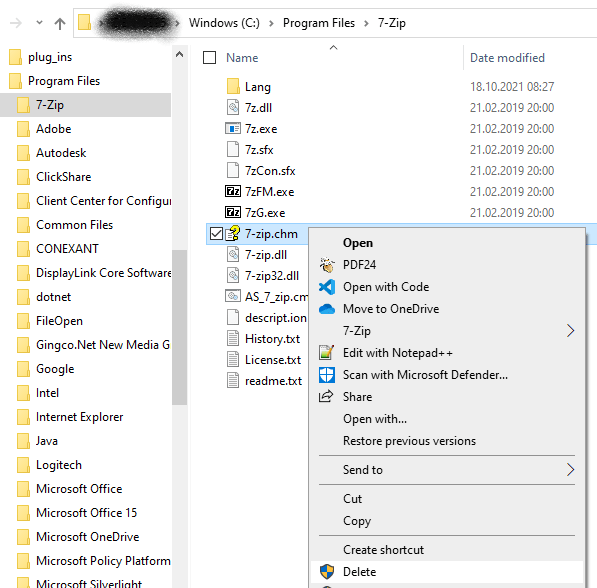Image resolution: width=597 pixels, height=588 pixels.
Task: Select Google folder in navigation tree
Action: 55,369
